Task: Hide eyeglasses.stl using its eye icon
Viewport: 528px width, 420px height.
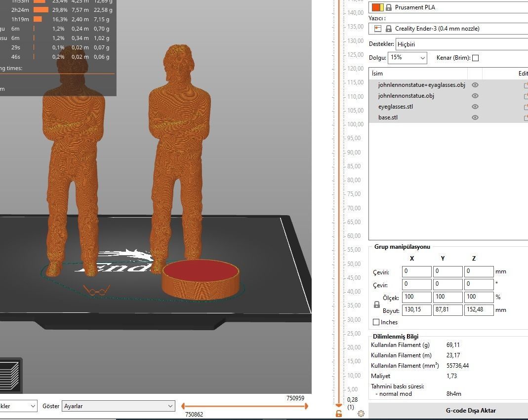Action: pos(475,107)
